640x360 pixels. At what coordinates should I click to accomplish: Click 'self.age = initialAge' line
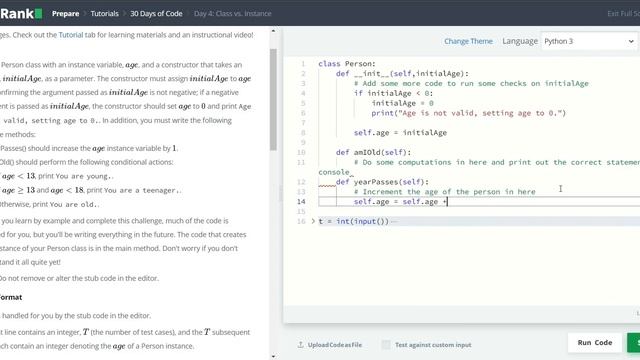tap(400, 133)
